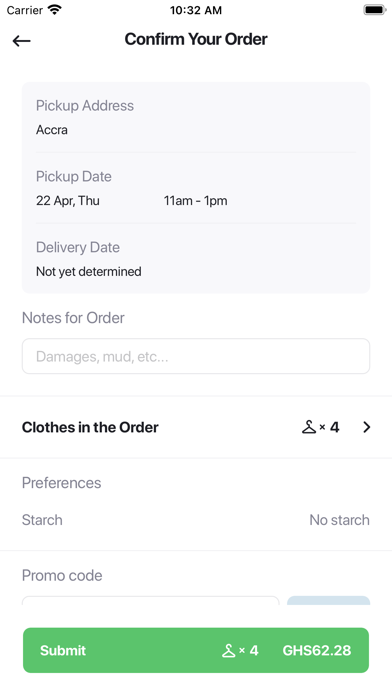Open the Clothes in the Order row
This screenshot has height=696, width=392.
(196, 427)
